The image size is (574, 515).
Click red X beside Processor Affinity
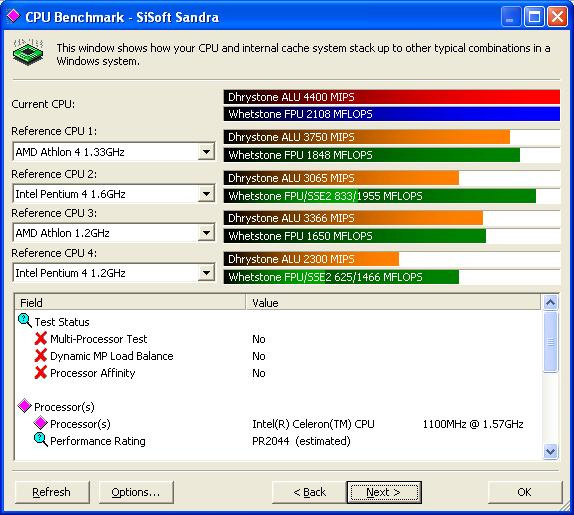41,372
